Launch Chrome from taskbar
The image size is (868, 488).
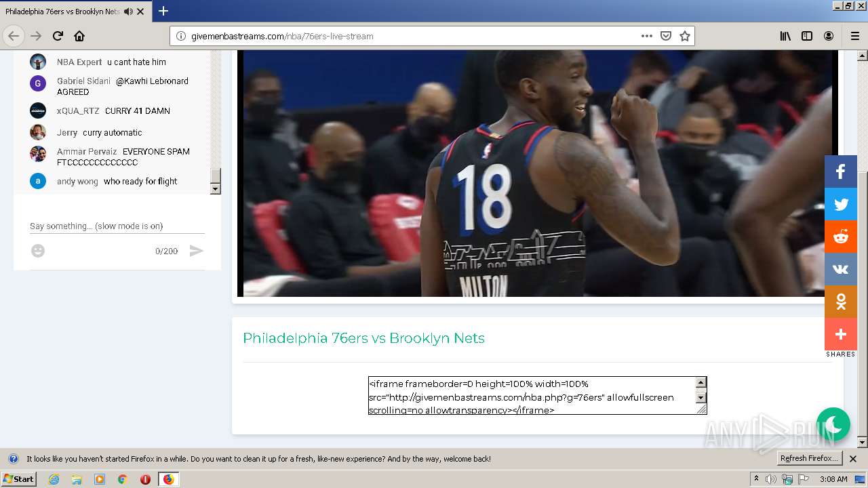(122, 479)
